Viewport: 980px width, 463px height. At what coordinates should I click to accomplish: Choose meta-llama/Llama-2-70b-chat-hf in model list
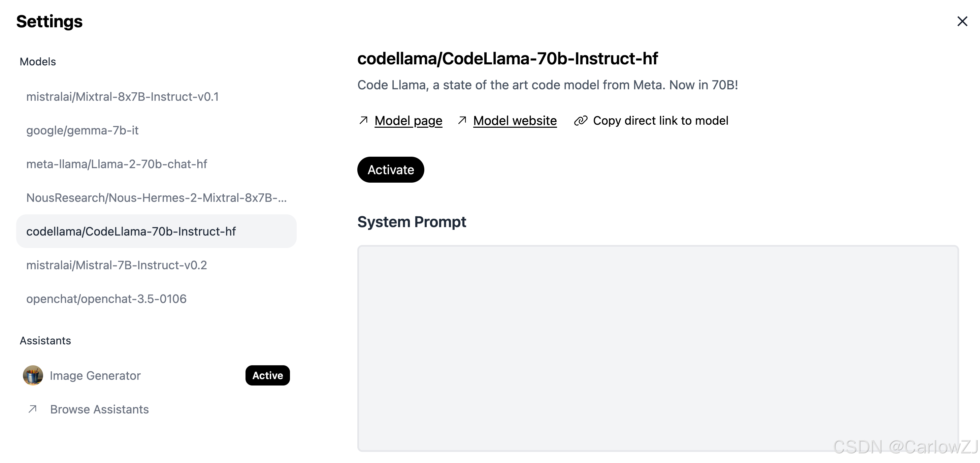(117, 164)
